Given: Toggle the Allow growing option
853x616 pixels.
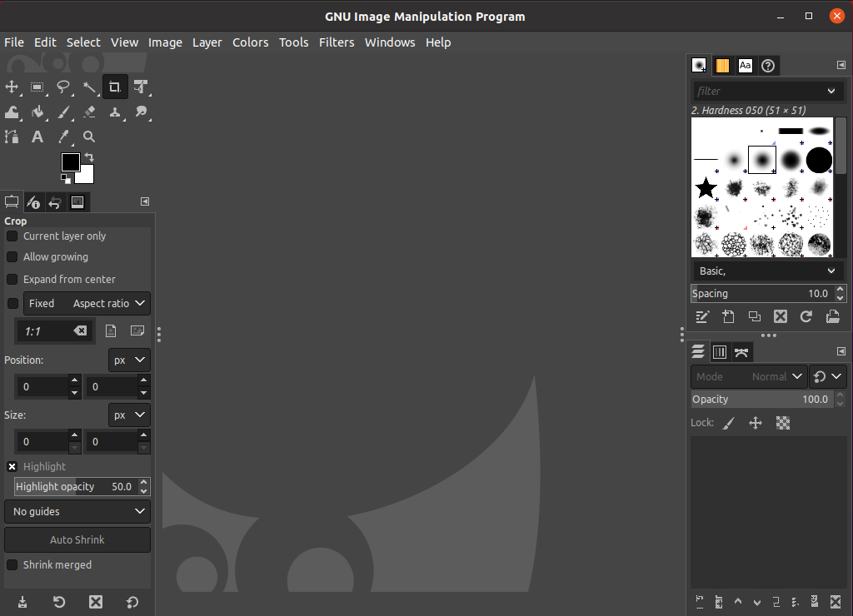Looking at the screenshot, I should pos(12,257).
